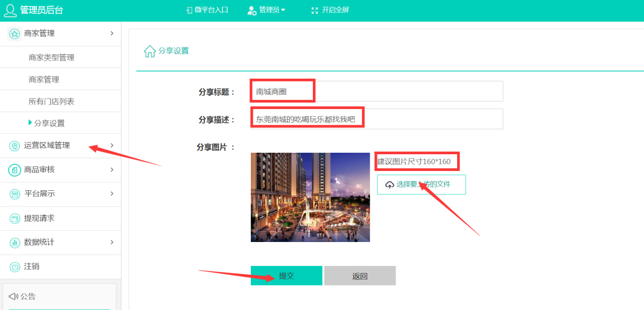Open the 管理员 dropdown in top bar
The image size is (644, 310).
(x=267, y=10)
